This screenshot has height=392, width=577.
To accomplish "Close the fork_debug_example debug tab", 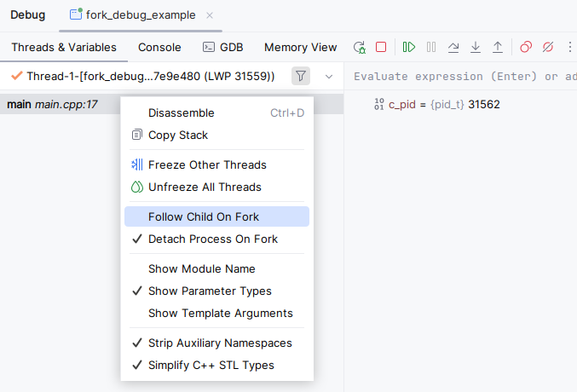I will pos(211,15).
